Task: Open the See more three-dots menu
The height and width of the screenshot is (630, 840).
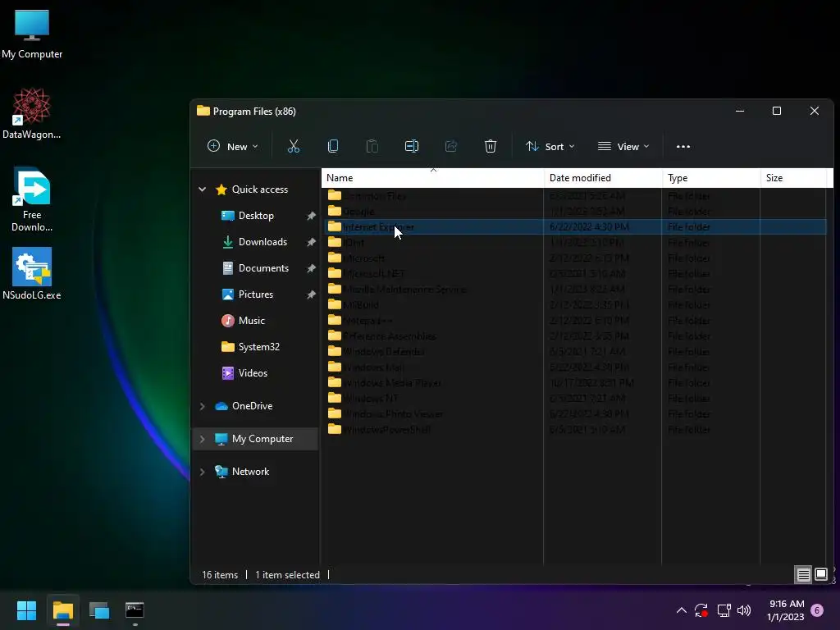Action: 683,146
